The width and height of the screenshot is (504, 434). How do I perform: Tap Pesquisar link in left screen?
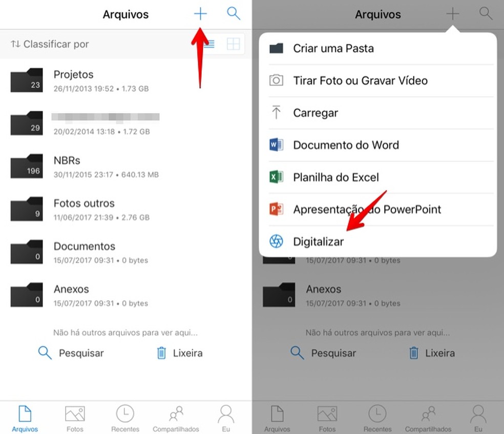tap(71, 353)
